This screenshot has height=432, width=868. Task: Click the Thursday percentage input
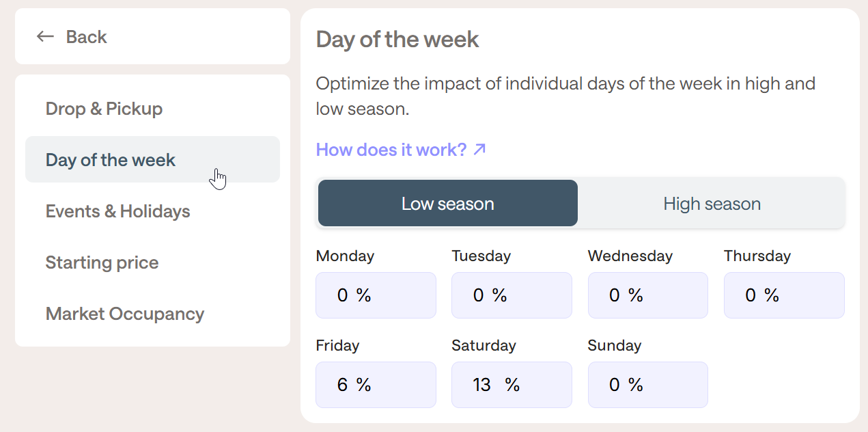(x=784, y=295)
